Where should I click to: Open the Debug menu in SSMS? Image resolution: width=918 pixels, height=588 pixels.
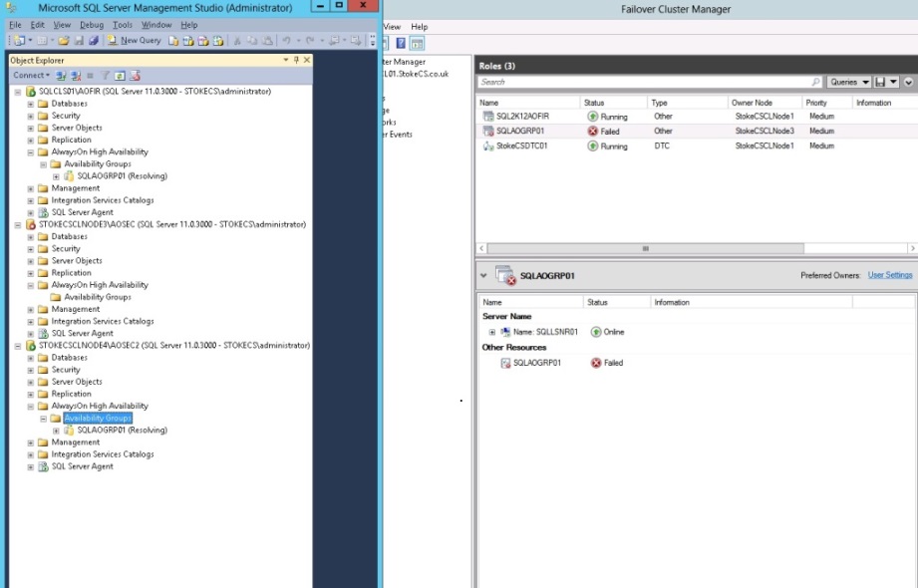pyautogui.click(x=92, y=25)
